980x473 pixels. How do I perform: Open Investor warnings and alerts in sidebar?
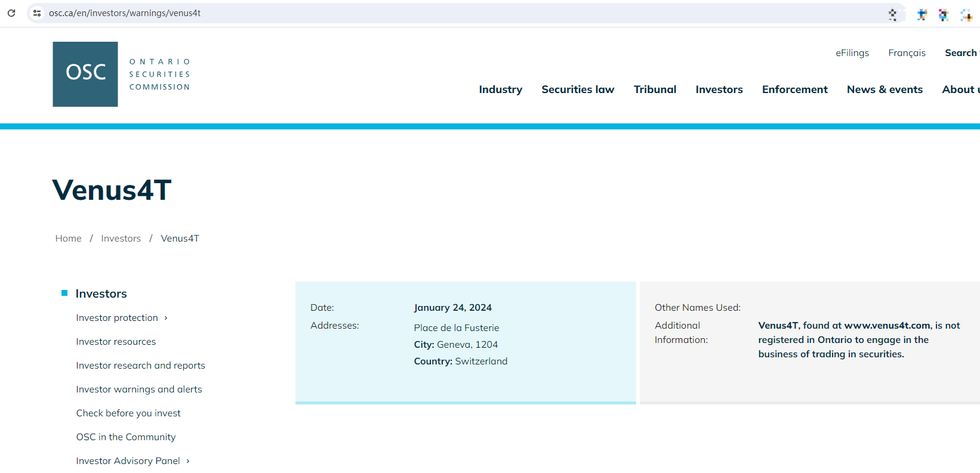[x=139, y=389]
